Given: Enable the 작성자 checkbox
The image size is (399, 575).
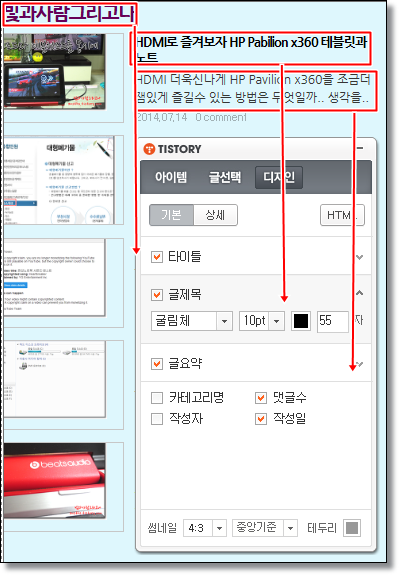Looking at the screenshot, I should (x=157, y=419).
